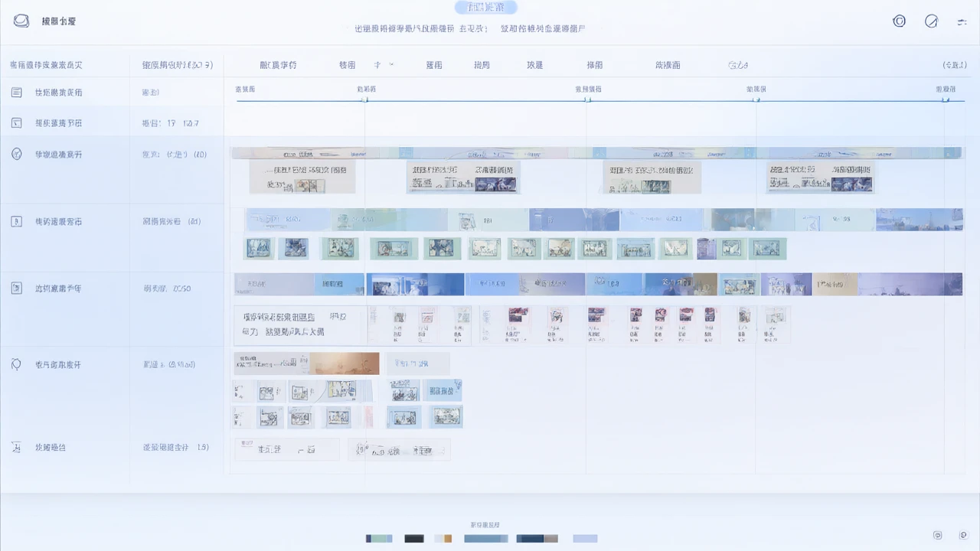The width and height of the screenshot is (980, 551).
Task: Click the third marker on the timeline ruler
Action: click(756, 99)
